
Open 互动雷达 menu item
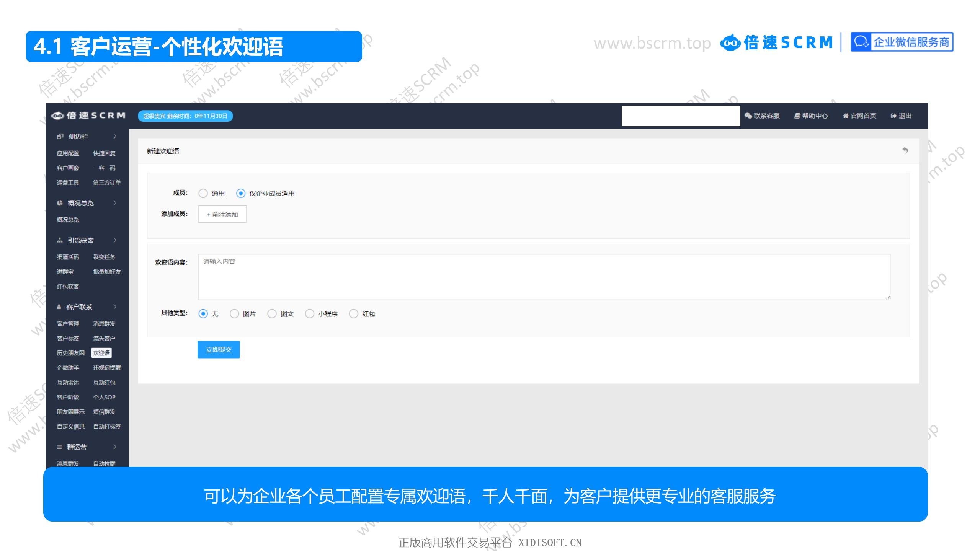68,382
